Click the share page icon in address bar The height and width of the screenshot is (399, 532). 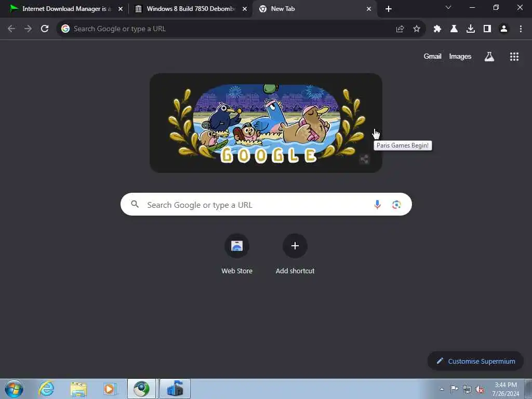(400, 29)
